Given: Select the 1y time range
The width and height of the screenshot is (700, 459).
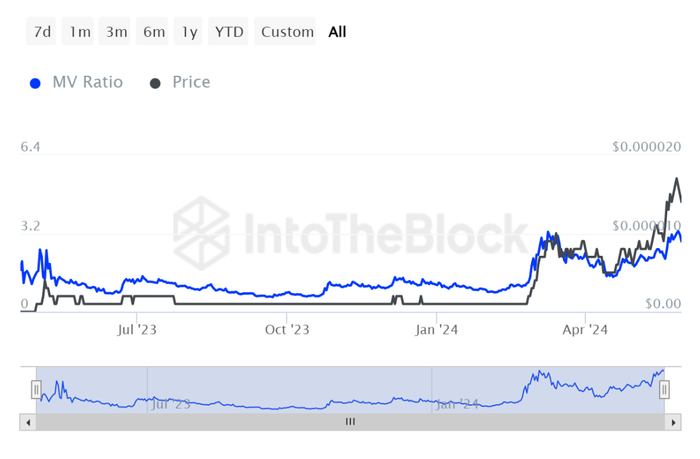Looking at the screenshot, I should point(188,31).
